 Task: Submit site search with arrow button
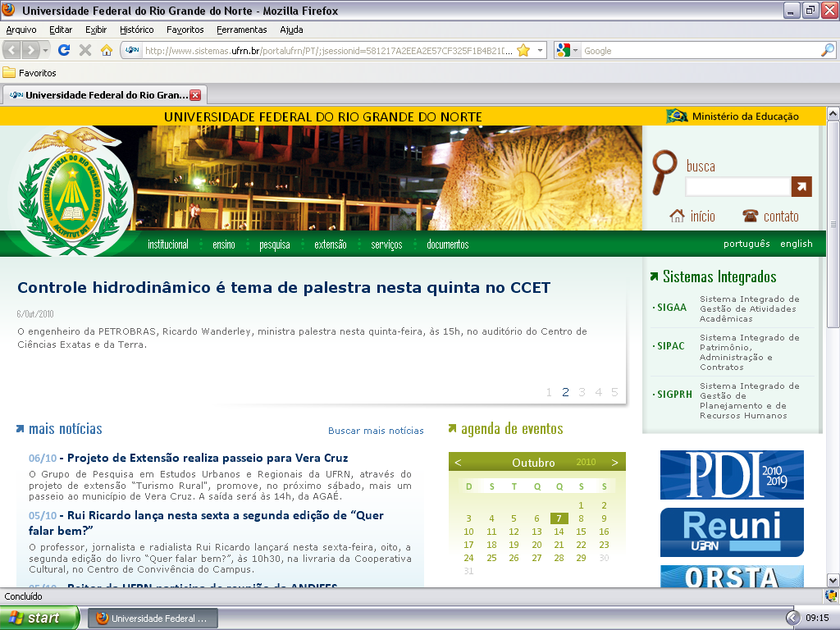pos(801,186)
